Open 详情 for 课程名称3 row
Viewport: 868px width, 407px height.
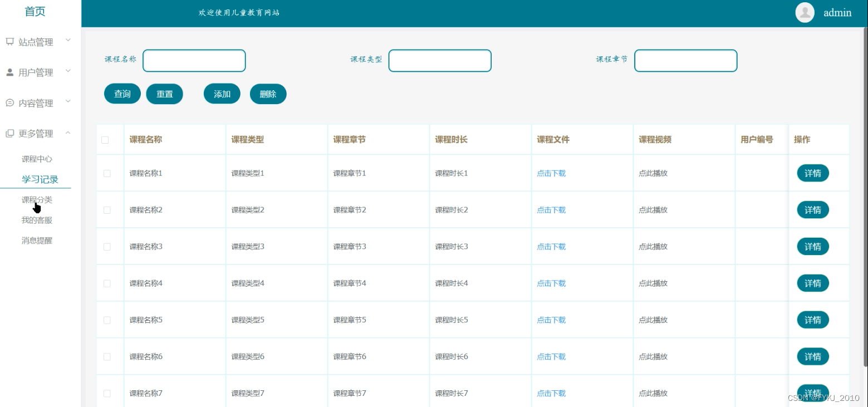pos(813,247)
